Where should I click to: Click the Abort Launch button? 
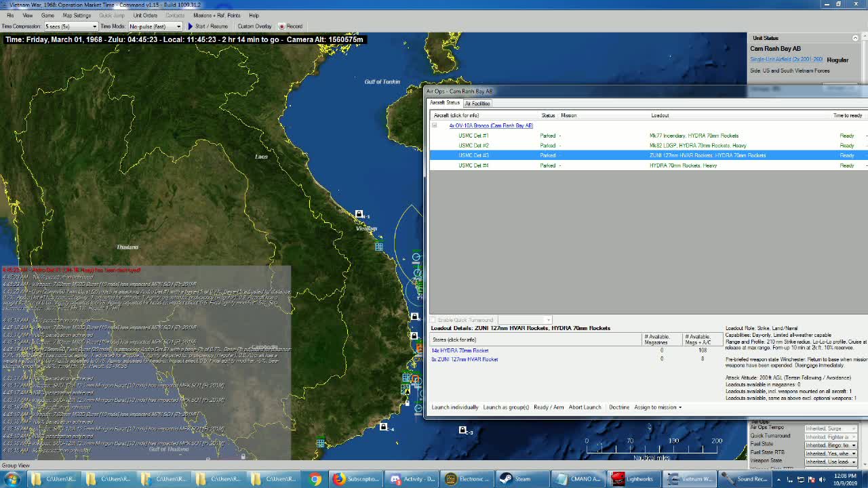[x=585, y=407]
